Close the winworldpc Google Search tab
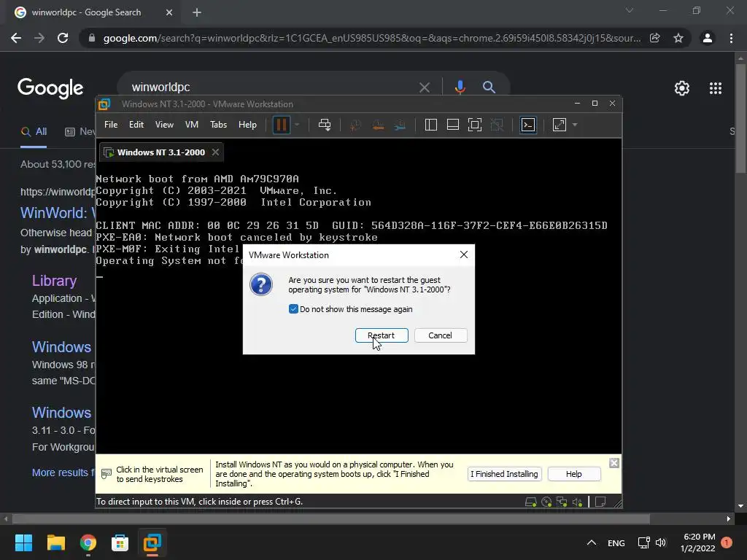Screen dimensions: 747x560 169,12
